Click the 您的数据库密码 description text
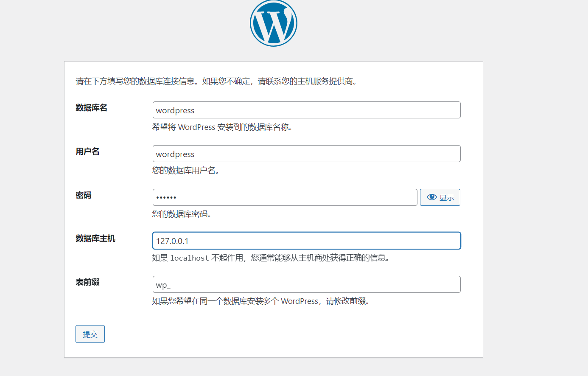Image resolution: width=588 pixels, height=376 pixels. [182, 214]
